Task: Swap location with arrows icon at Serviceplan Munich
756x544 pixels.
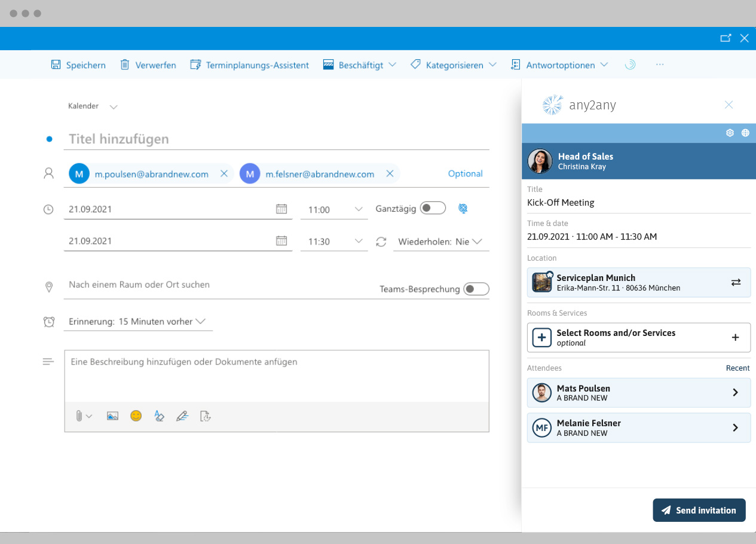Action: point(736,282)
